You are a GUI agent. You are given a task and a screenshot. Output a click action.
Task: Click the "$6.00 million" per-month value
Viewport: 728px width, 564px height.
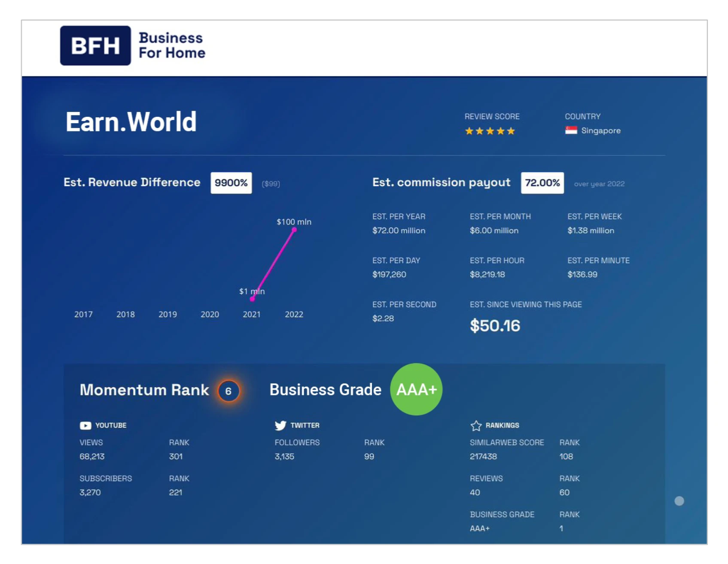494,230
